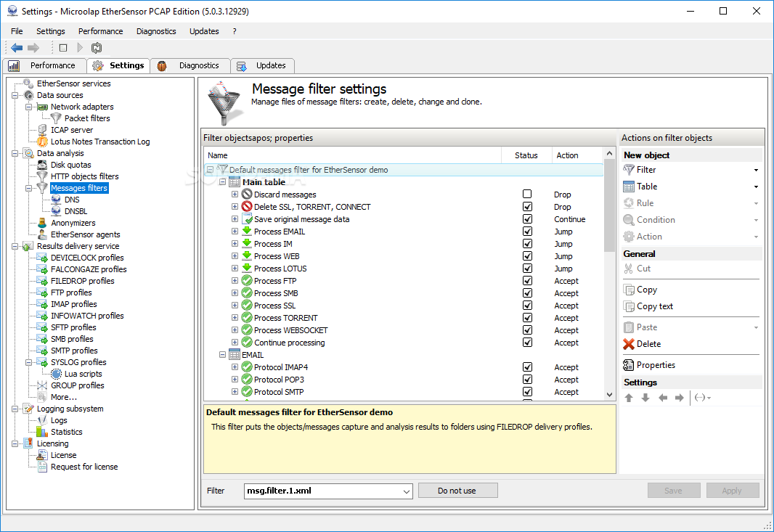
Task: Toggle Continue processing status checkbox
Action: (527, 342)
